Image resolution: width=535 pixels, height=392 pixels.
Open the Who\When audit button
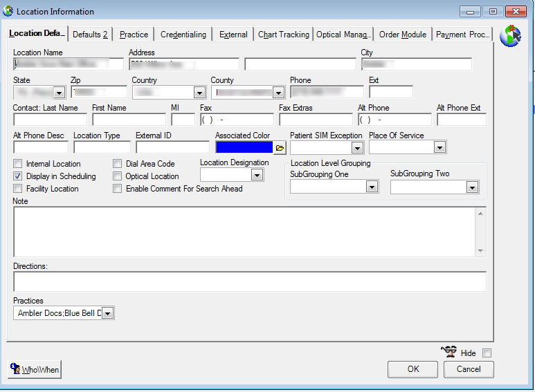(35, 369)
